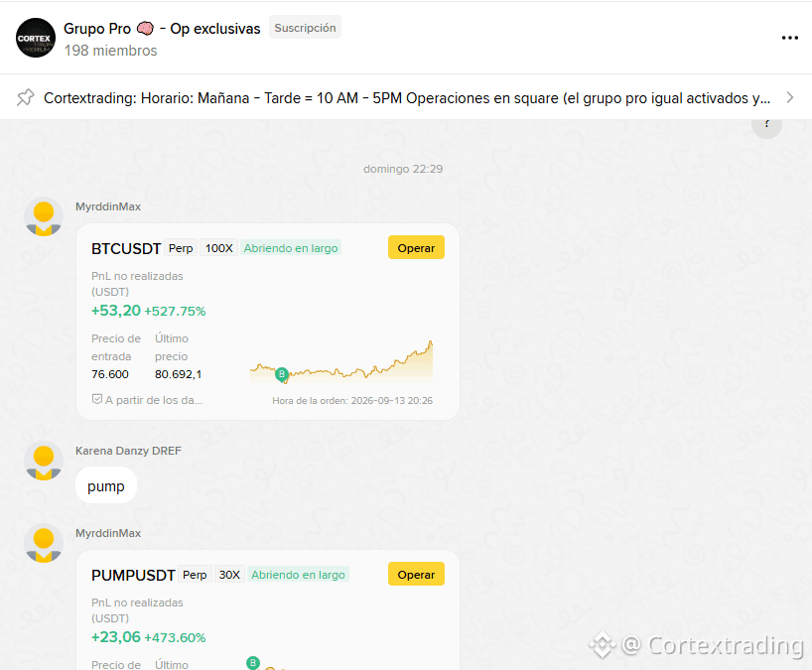Viewport: 812px width, 670px height.
Task: Click Operar button on BTCUSDT card
Action: [x=416, y=248]
